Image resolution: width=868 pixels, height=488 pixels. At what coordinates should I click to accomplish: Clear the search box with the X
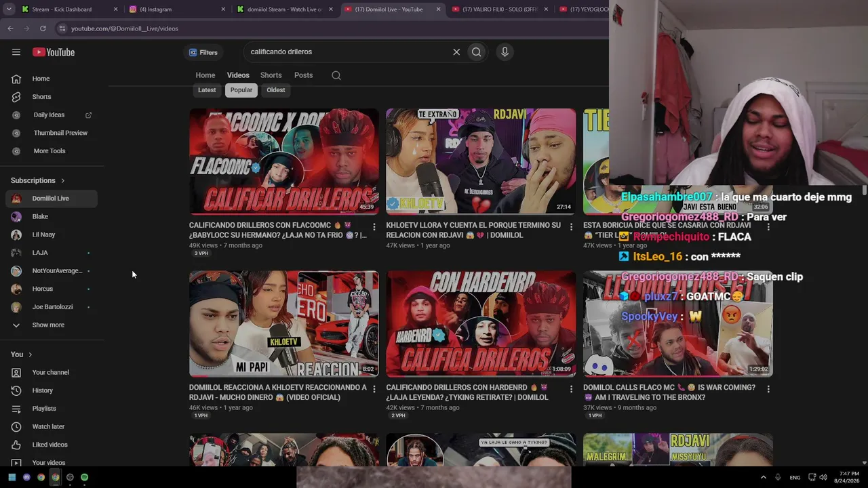pyautogui.click(x=456, y=52)
